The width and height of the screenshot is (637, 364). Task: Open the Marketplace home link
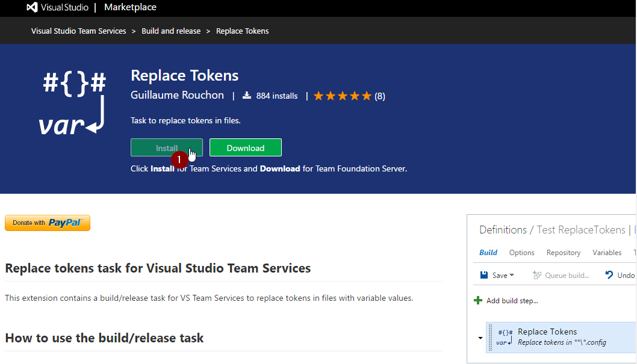[130, 7]
